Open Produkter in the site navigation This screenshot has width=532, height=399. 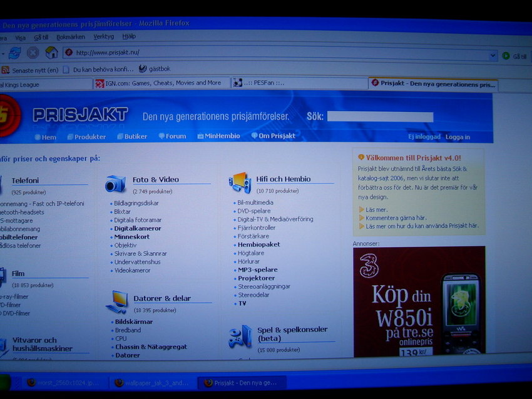coord(86,137)
